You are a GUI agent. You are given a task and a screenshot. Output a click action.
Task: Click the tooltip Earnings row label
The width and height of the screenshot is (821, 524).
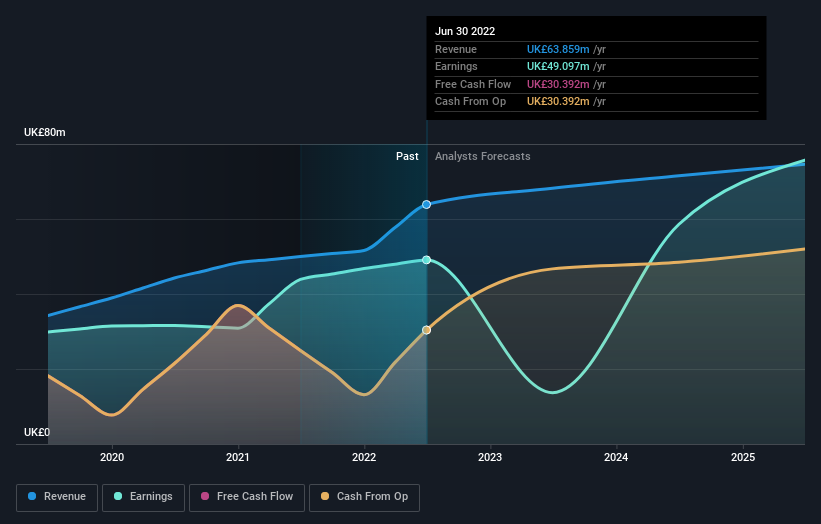click(x=456, y=66)
